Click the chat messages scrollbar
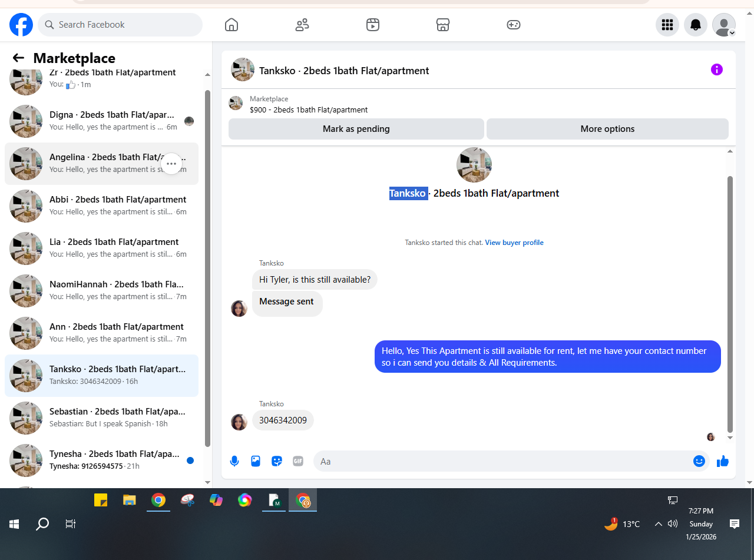 coord(730,304)
